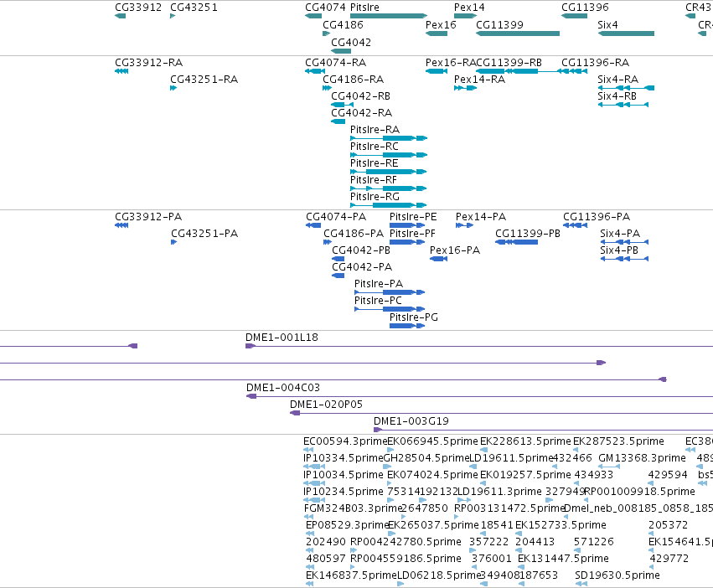Select protein CG43251-PA
This screenshot has height=588, width=713.
[x=204, y=234]
